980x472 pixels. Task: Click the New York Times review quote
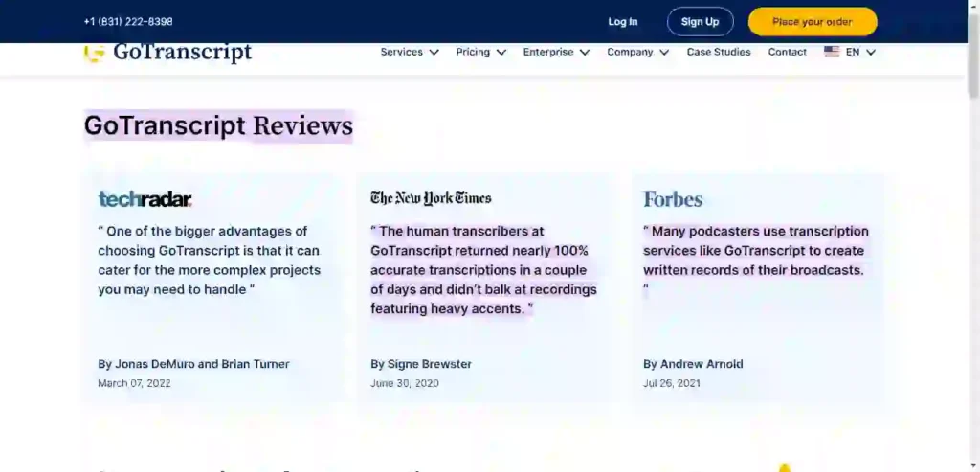(x=483, y=270)
